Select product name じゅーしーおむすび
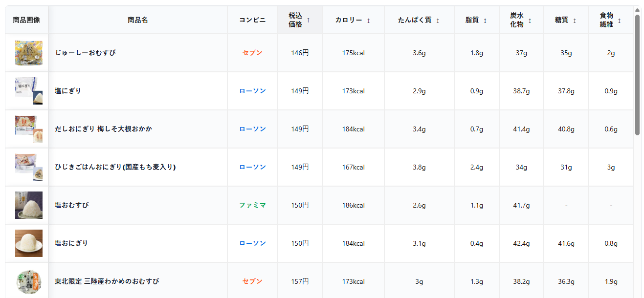Image resolution: width=644 pixels, height=298 pixels. click(86, 53)
